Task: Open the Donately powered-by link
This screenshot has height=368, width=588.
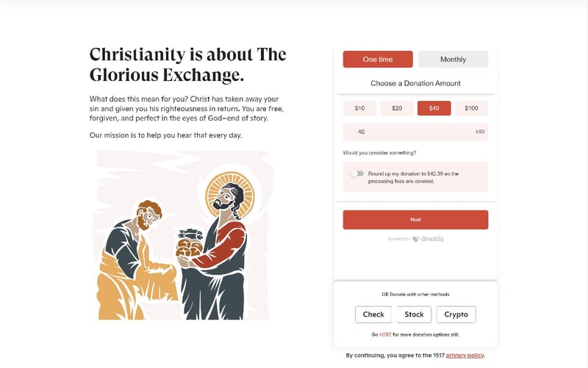Action: pyautogui.click(x=415, y=238)
